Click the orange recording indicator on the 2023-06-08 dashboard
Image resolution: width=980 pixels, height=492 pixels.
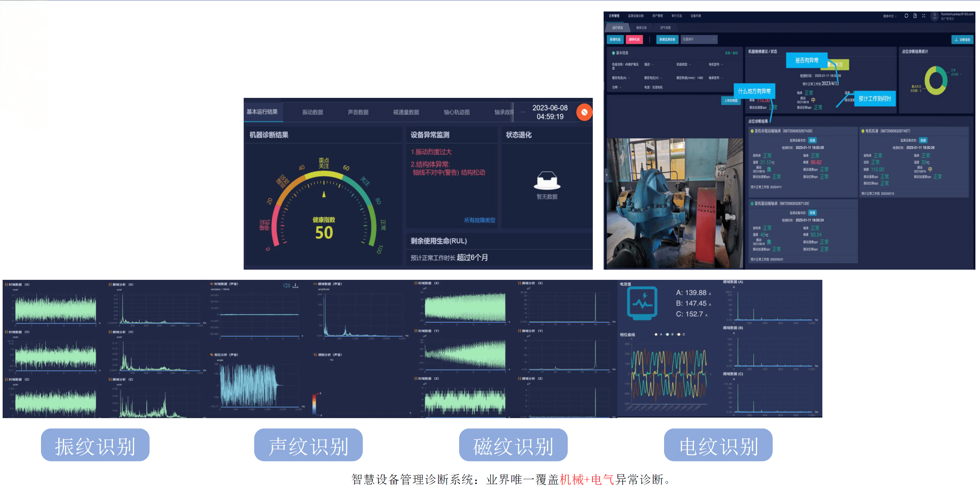point(584,112)
